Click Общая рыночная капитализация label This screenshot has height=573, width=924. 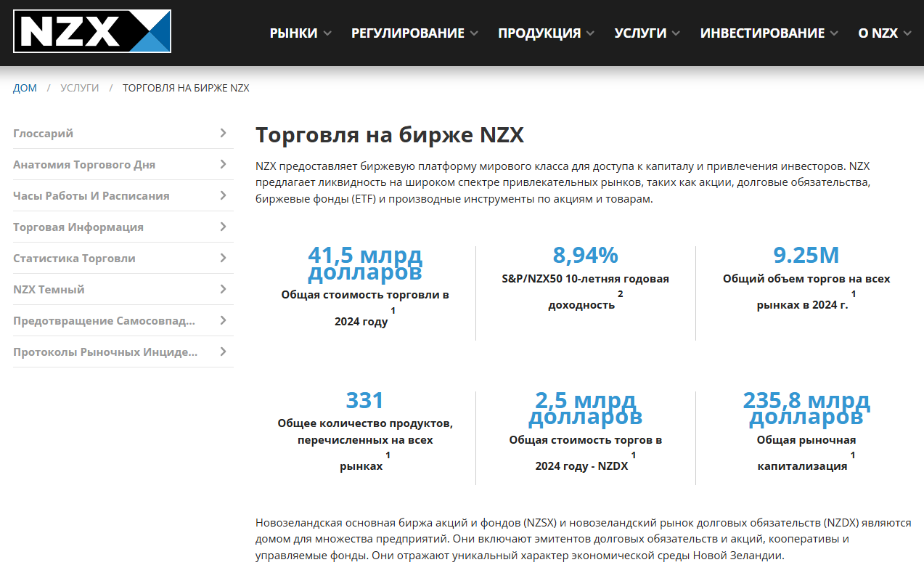tap(806, 452)
